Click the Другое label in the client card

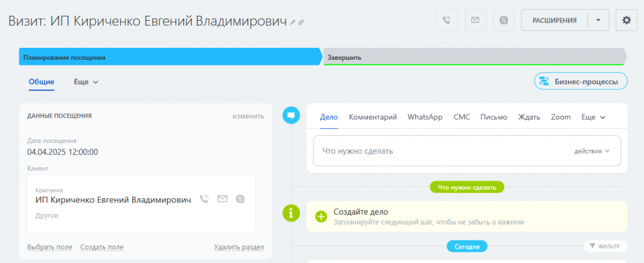pyautogui.click(x=47, y=215)
